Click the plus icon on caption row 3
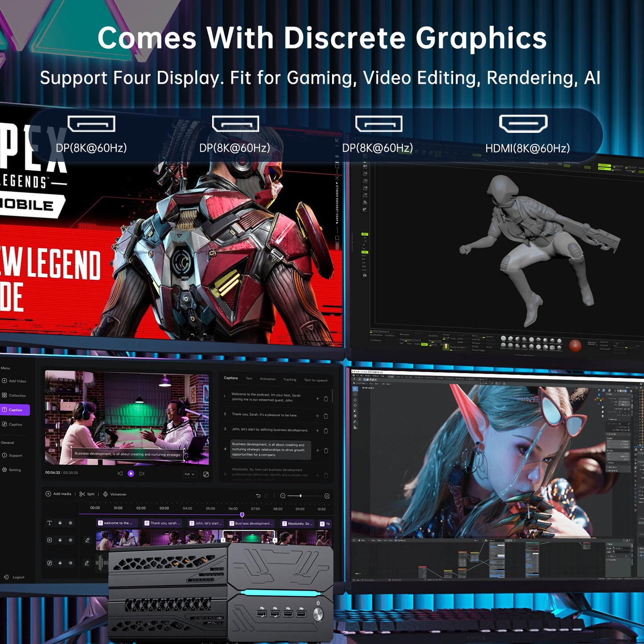Image resolution: width=644 pixels, height=644 pixels. (x=317, y=431)
